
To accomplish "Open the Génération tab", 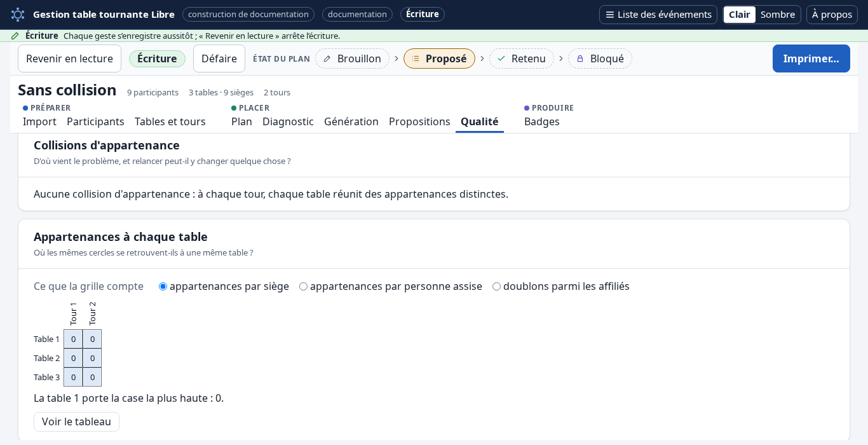I will tap(351, 121).
